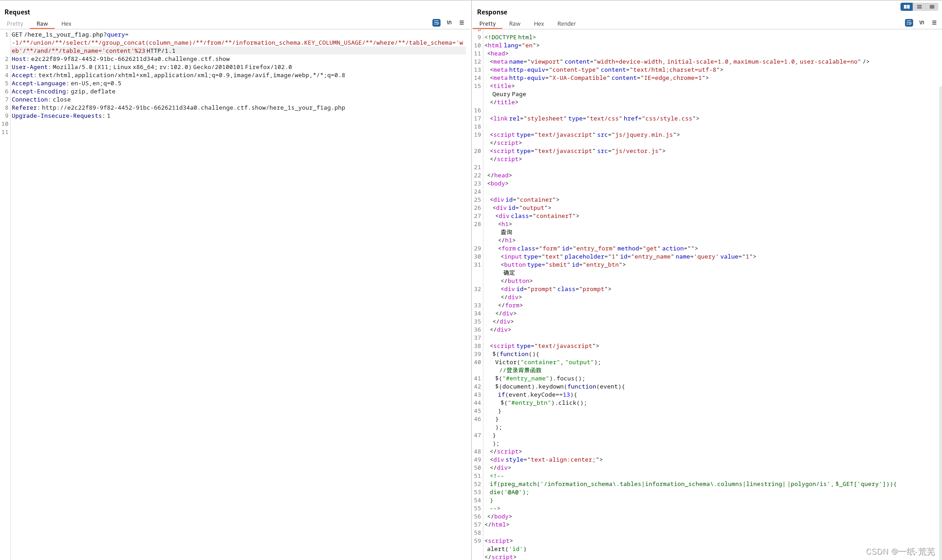Viewport: 942px width, 560px height.
Task: Click the event.keyCode==13 line
Action: click(x=538, y=395)
